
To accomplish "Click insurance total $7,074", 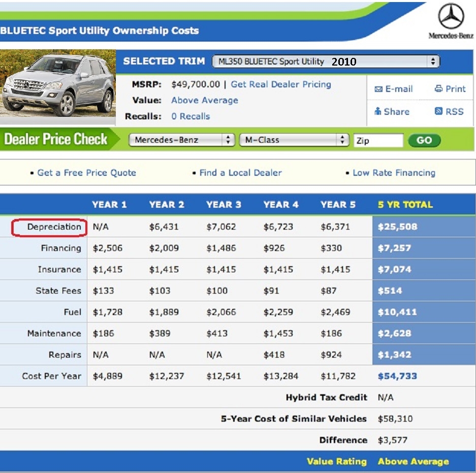I will pos(394,269).
